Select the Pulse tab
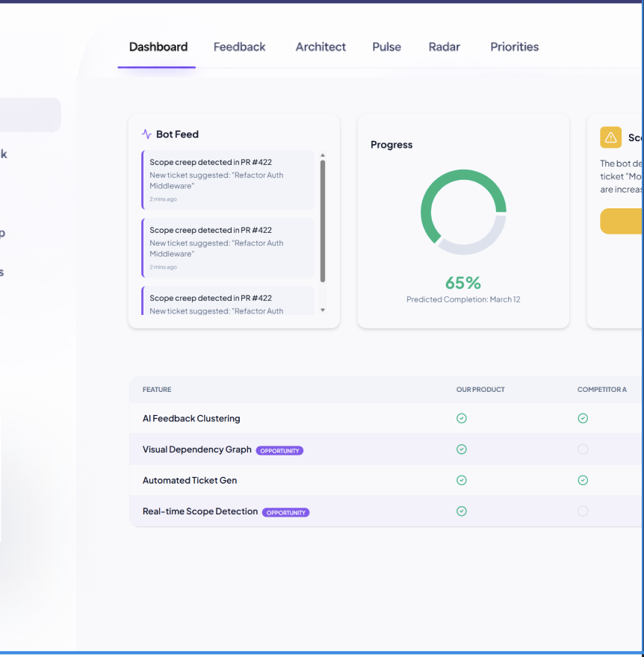644x657 pixels. click(386, 46)
